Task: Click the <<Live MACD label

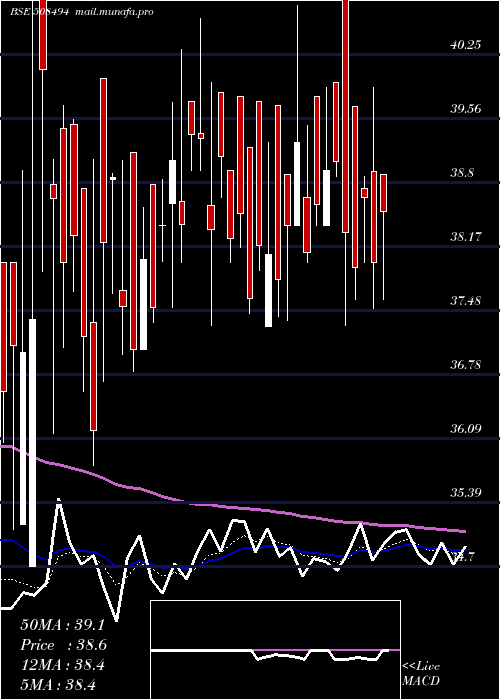Action: pos(421,674)
